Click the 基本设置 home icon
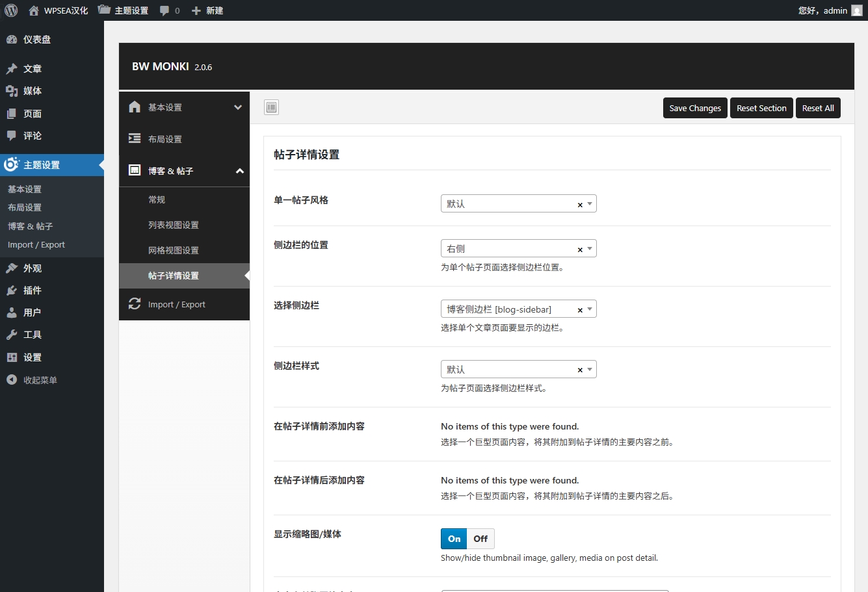The height and width of the screenshot is (592, 868). point(135,107)
